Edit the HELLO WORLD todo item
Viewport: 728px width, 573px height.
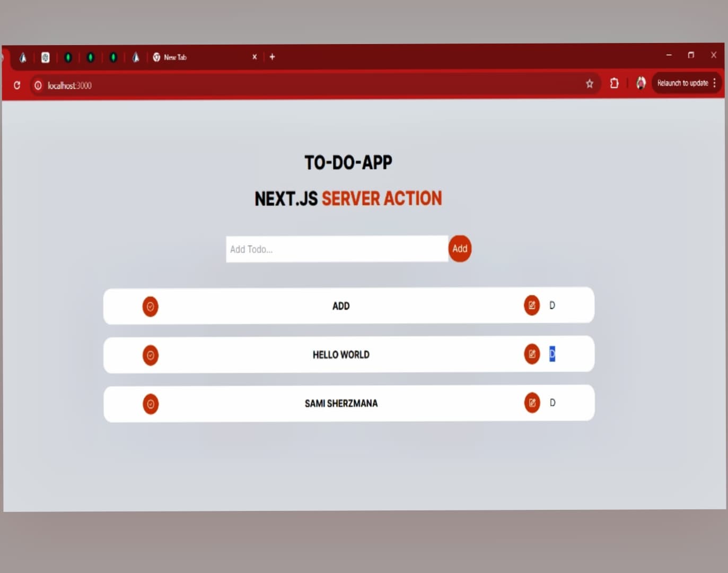pos(532,354)
